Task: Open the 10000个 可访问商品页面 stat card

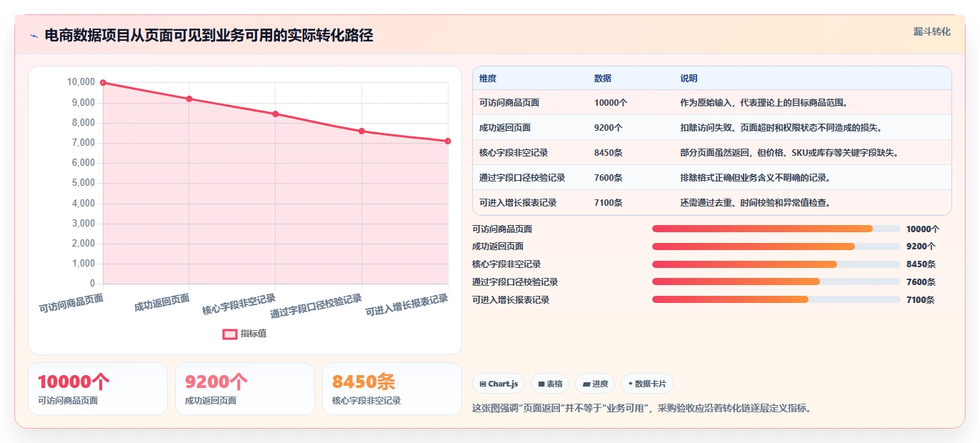Action: 98,389
